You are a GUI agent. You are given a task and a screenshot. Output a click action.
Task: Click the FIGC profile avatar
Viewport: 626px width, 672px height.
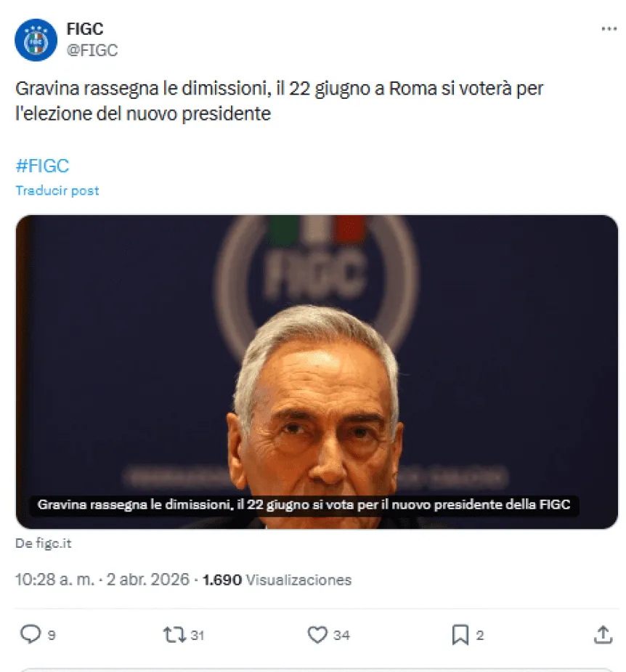(36, 40)
